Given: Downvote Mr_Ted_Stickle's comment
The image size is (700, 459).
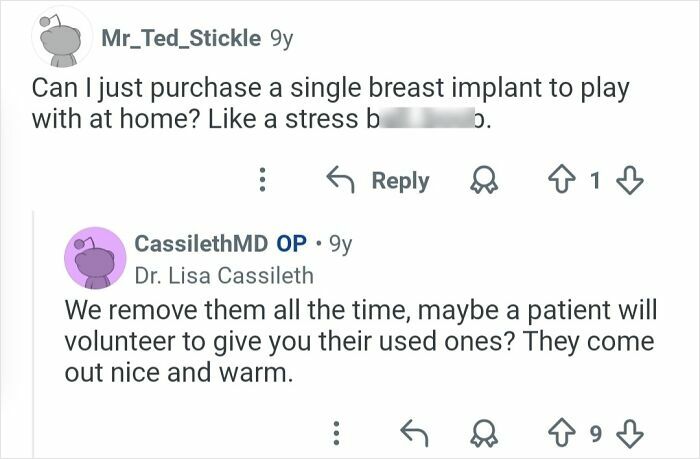Looking at the screenshot, I should pyautogui.click(x=630, y=181).
